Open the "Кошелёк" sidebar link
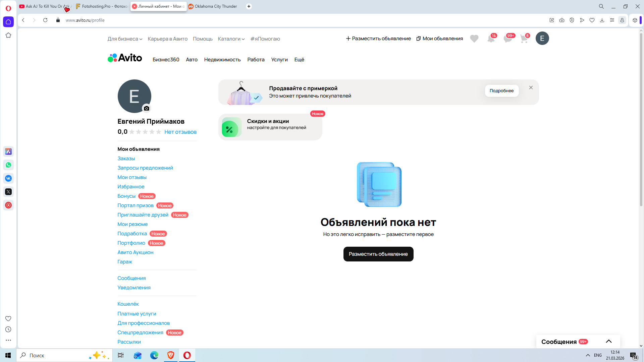 [x=128, y=304]
